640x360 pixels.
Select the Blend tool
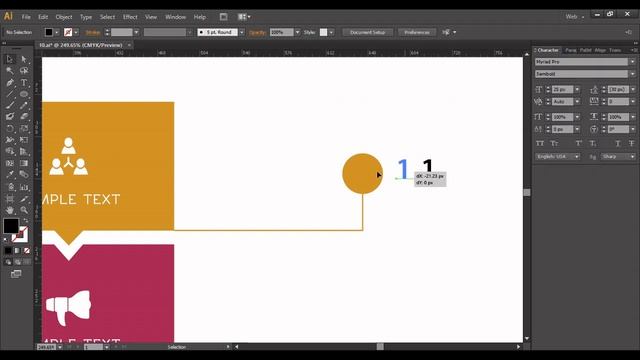pos(24,175)
